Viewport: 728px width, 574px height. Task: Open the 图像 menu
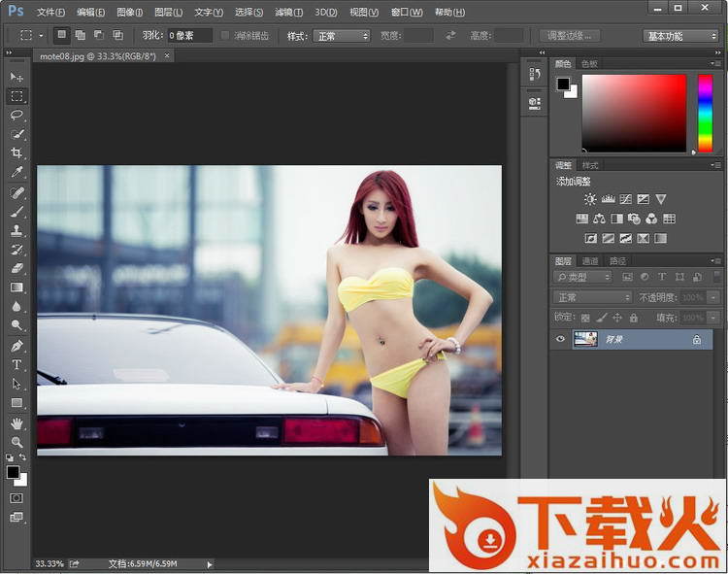point(129,13)
